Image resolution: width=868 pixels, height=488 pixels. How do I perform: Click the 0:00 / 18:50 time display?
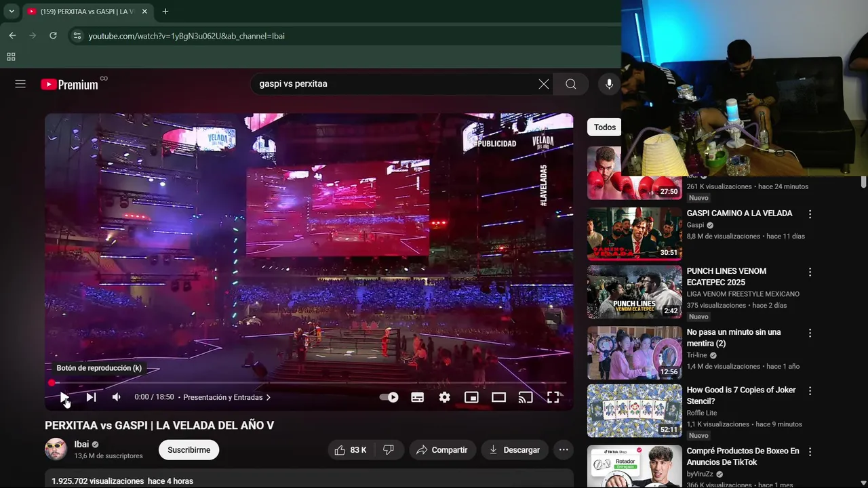[154, 397]
